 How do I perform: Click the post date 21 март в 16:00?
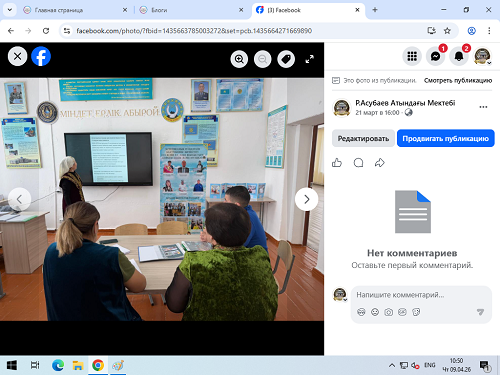377,113
